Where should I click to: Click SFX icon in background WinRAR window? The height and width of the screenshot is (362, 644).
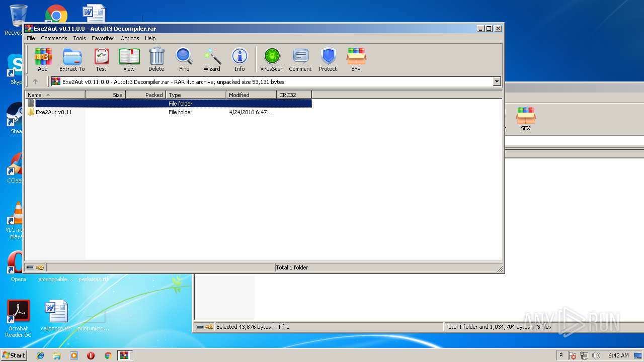pos(525,119)
